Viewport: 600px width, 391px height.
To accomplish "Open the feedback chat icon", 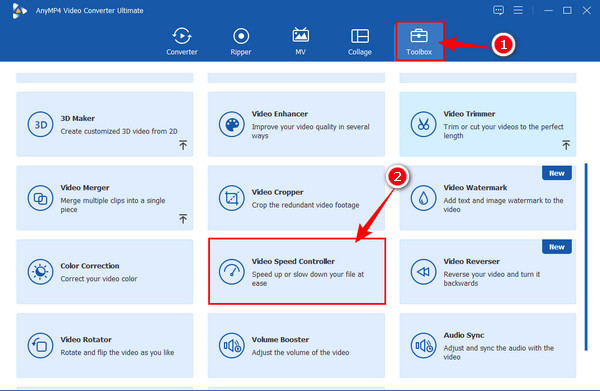I will tap(498, 10).
